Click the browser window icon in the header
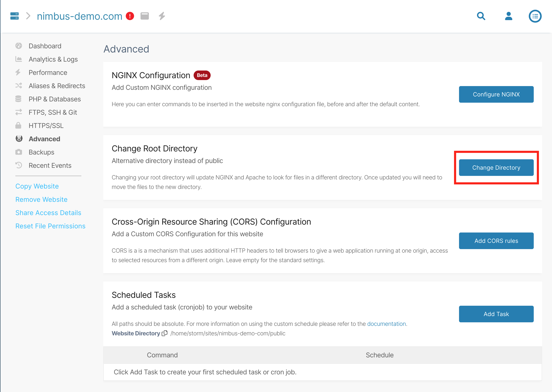 coord(145,16)
